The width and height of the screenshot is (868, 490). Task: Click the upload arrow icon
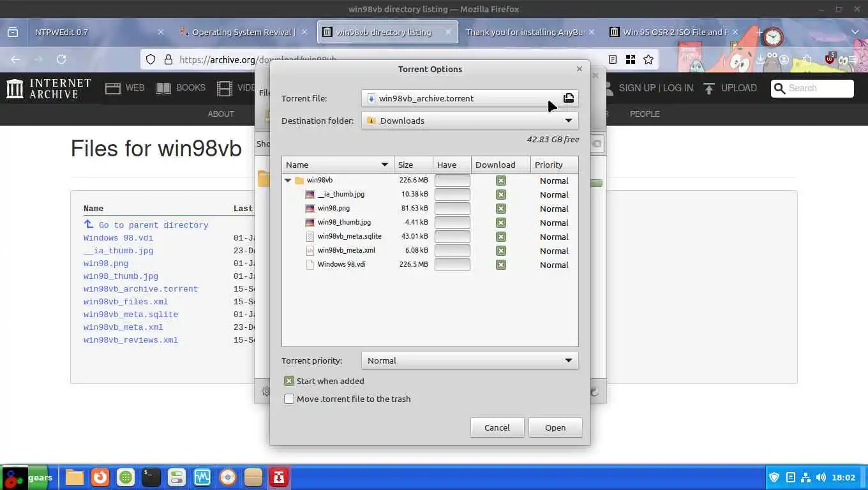pyautogui.click(x=708, y=88)
